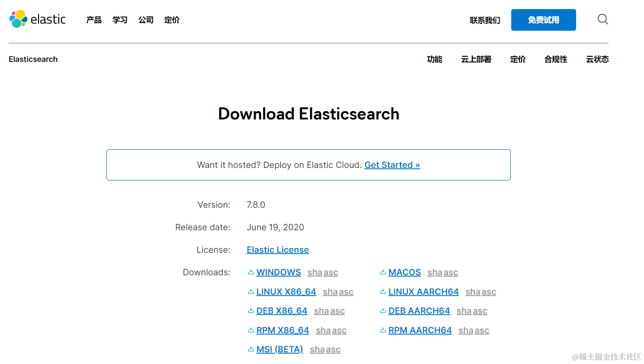Open the sha link for MACOS
644x364 pixels.
tap(435, 272)
